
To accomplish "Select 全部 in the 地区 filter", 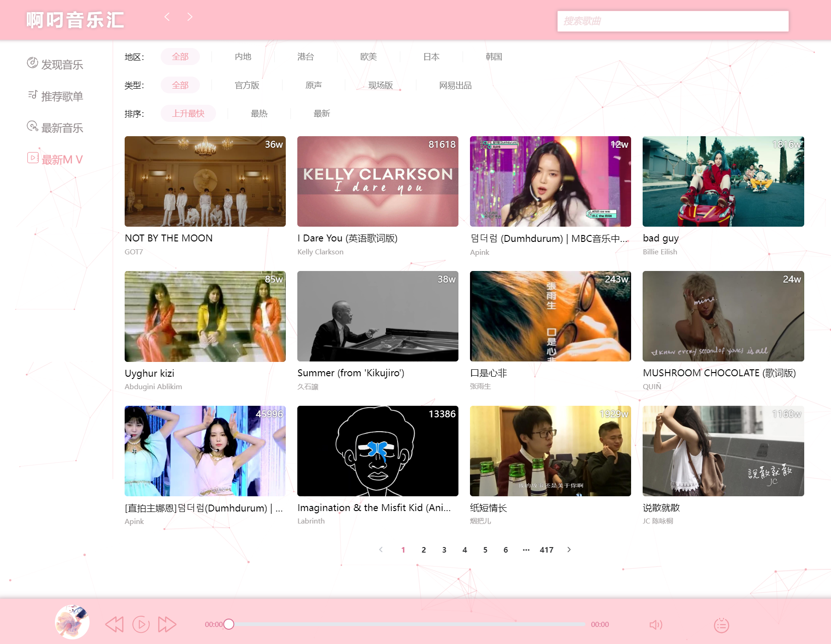I will pyautogui.click(x=180, y=57).
